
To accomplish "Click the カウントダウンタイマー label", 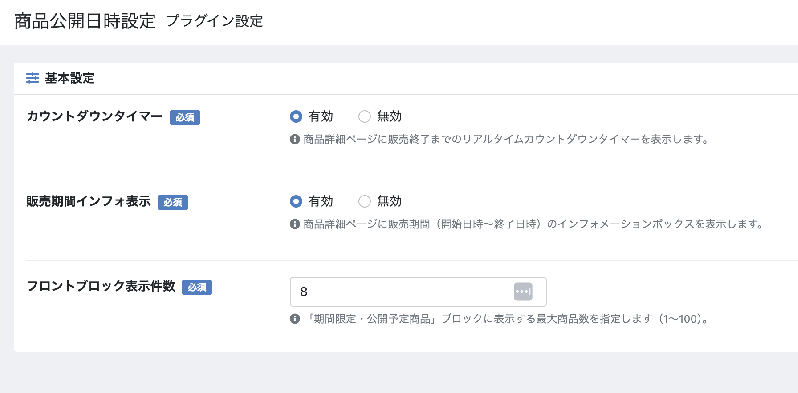I will 95,117.
